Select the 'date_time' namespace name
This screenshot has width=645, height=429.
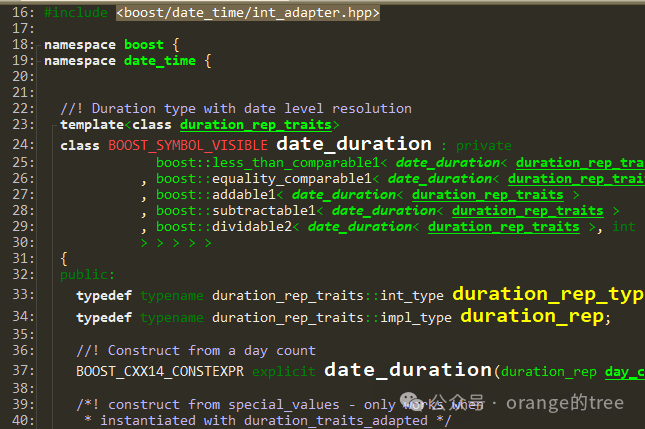[160, 61]
